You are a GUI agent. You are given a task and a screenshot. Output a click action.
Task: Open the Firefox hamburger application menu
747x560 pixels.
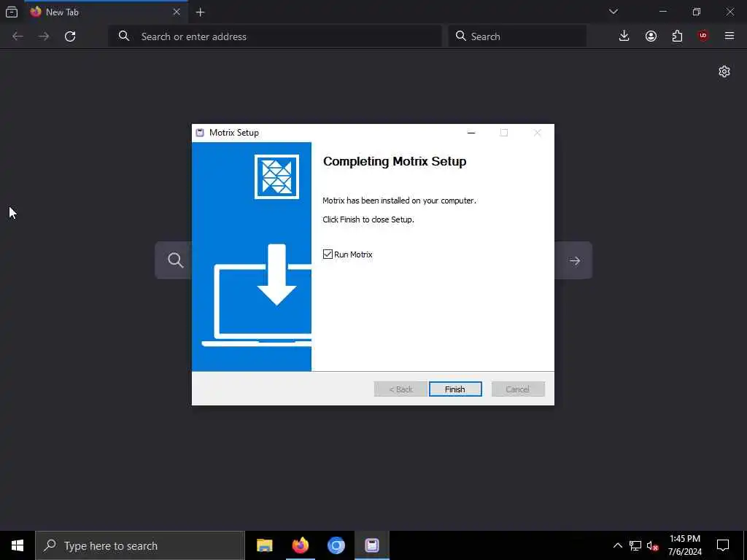click(729, 36)
